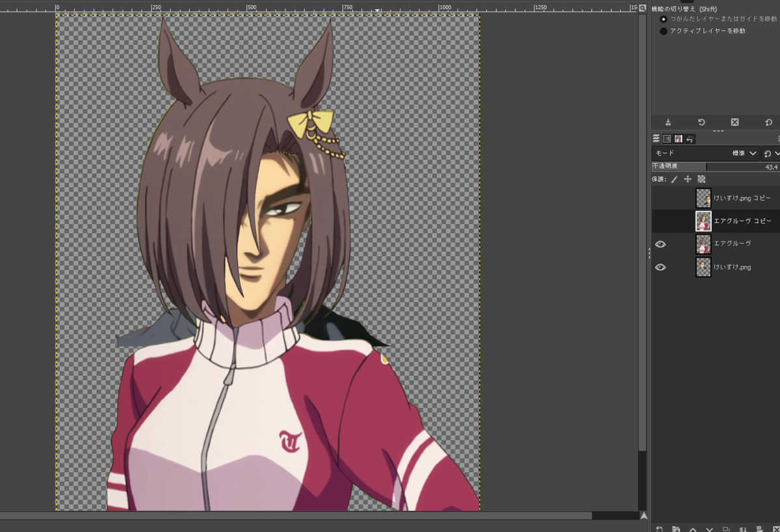The width and height of the screenshot is (780, 532).
Task: Click the エアグルーヴ layer thumbnail
Action: coord(703,244)
